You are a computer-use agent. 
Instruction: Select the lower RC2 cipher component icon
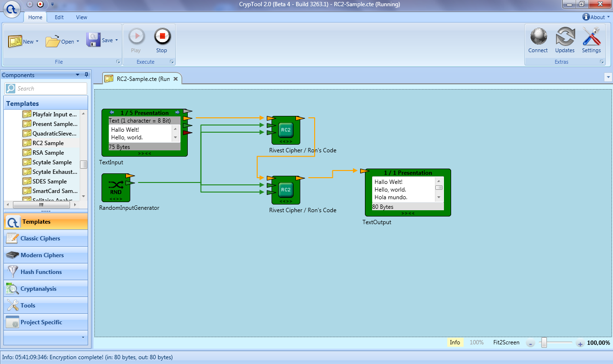point(286,190)
